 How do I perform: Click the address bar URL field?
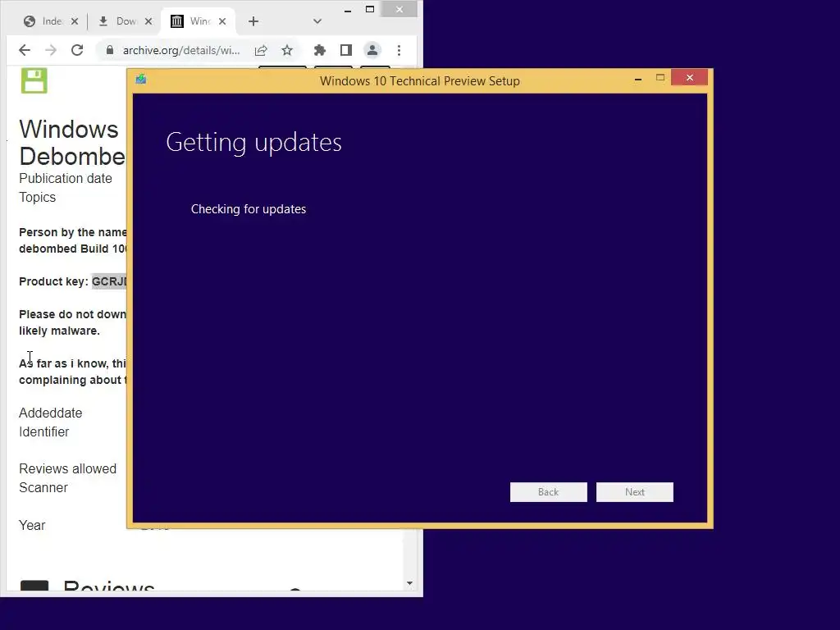tap(181, 50)
